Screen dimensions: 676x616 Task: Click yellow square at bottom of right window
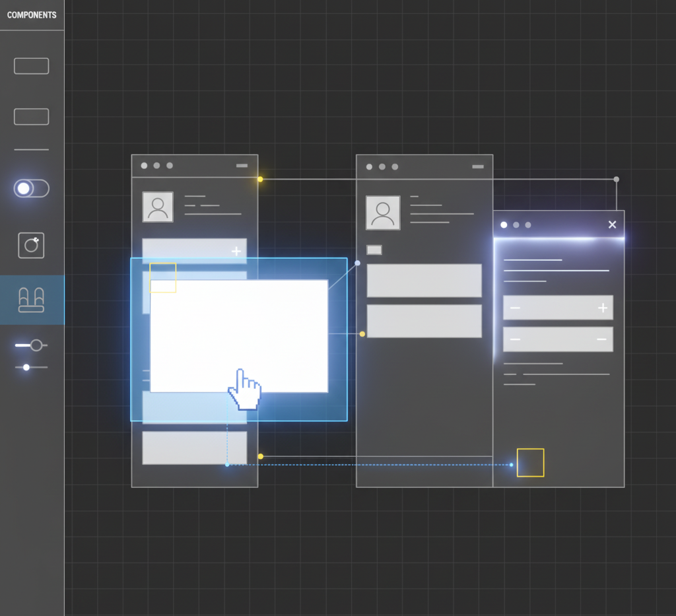[530, 463]
